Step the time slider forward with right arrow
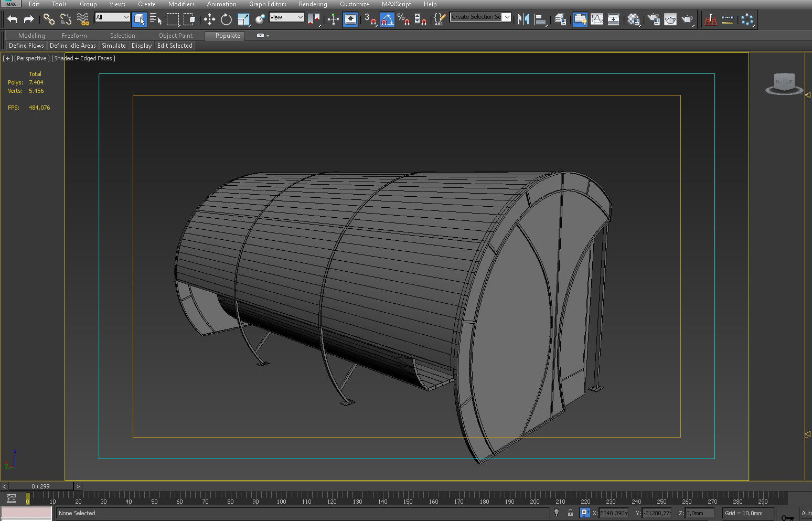Viewport: 812px width, 521px height. point(78,486)
